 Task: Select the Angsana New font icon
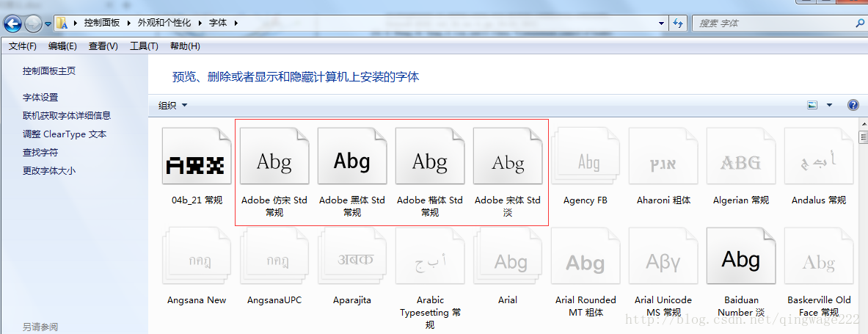[197, 256]
